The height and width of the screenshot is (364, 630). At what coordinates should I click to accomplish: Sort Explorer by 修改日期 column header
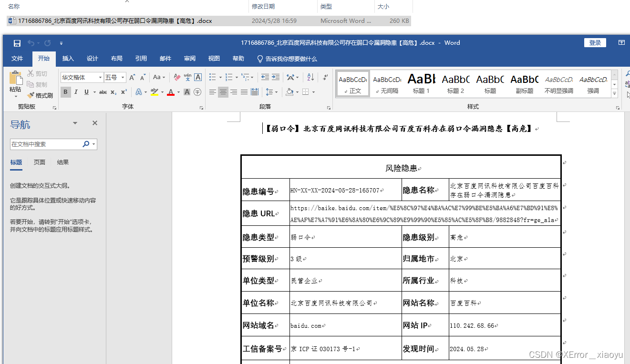[284, 7]
